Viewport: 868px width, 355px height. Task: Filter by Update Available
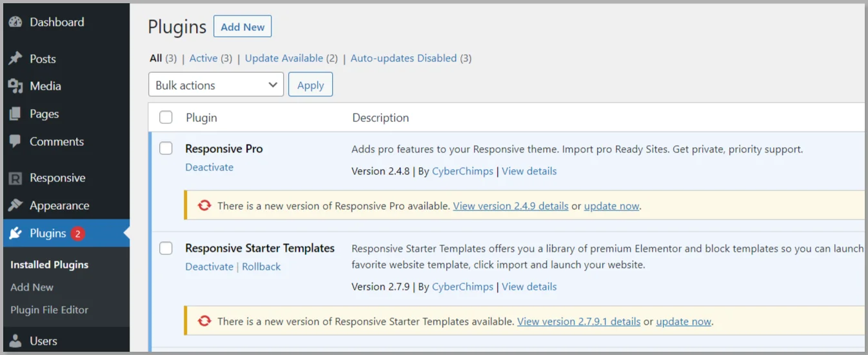point(284,58)
